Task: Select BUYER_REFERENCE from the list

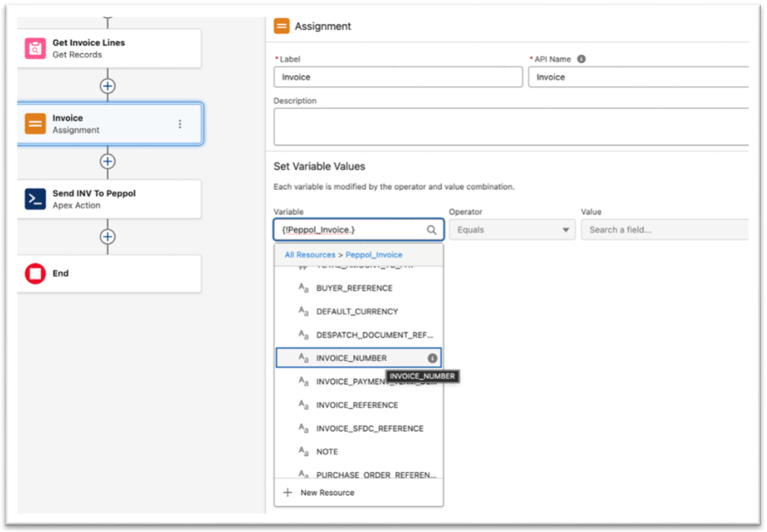Action: tap(354, 288)
